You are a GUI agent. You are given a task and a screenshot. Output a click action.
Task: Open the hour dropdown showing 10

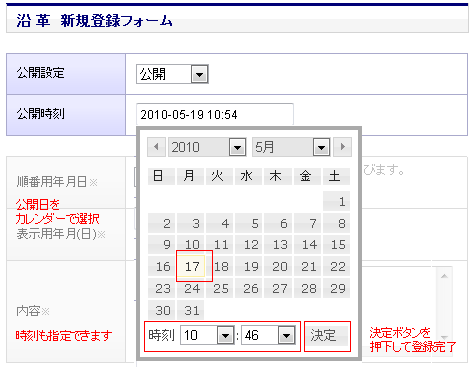click(207, 335)
